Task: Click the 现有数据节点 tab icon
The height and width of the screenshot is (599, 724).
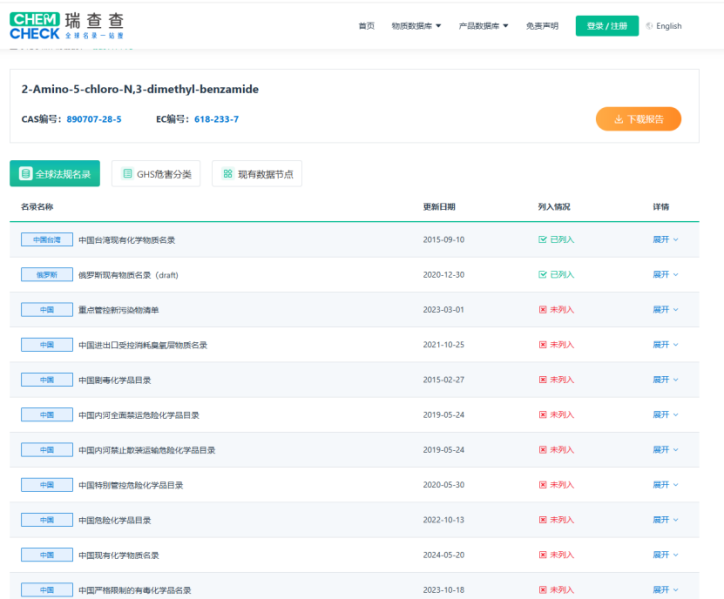Action: tap(228, 174)
